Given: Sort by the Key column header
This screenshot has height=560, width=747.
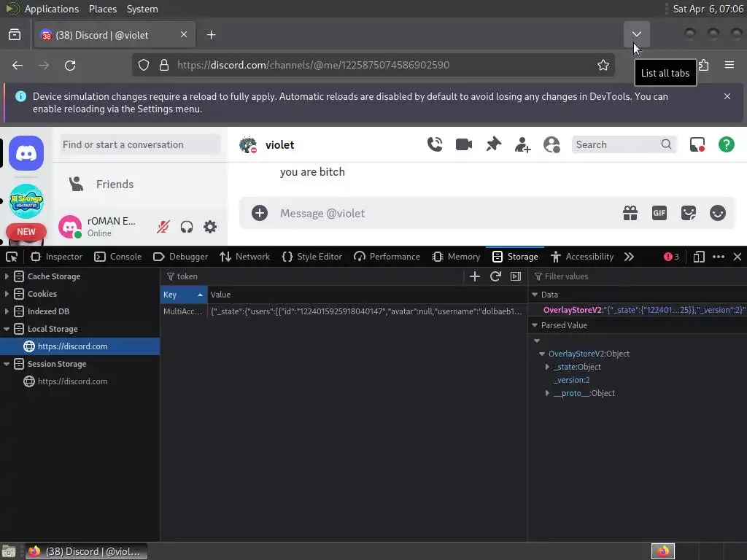Looking at the screenshot, I should pos(183,295).
